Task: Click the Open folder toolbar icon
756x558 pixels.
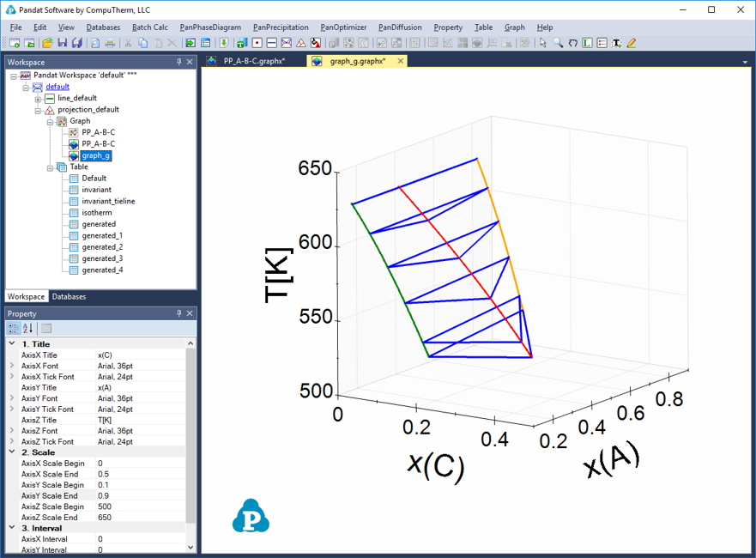Action: click(x=47, y=43)
